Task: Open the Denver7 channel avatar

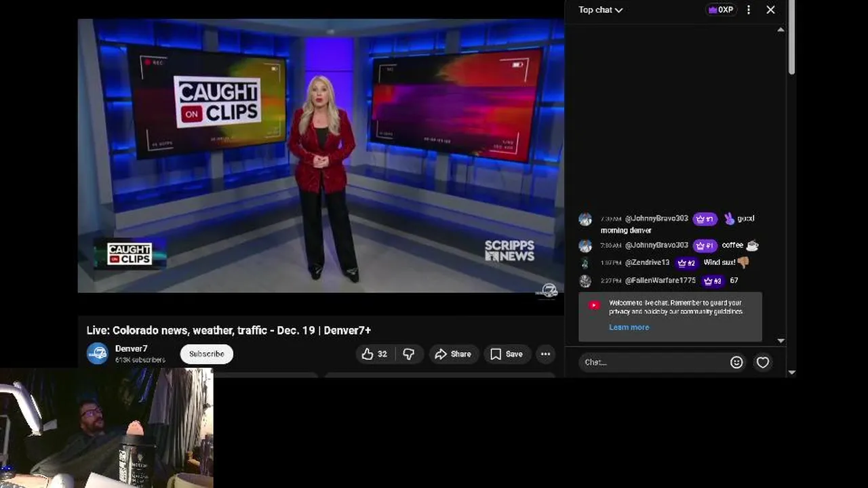Action: tap(98, 354)
